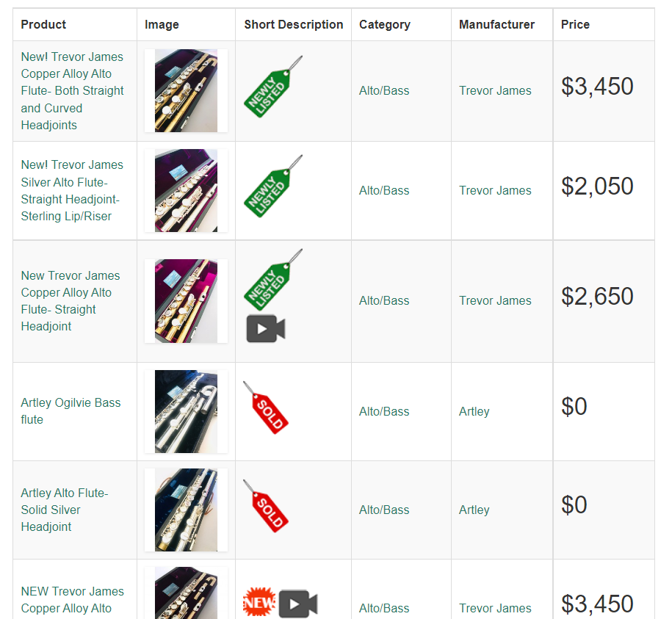Sort by the Product column header
This screenshot has width=672, height=619.
click(43, 24)
